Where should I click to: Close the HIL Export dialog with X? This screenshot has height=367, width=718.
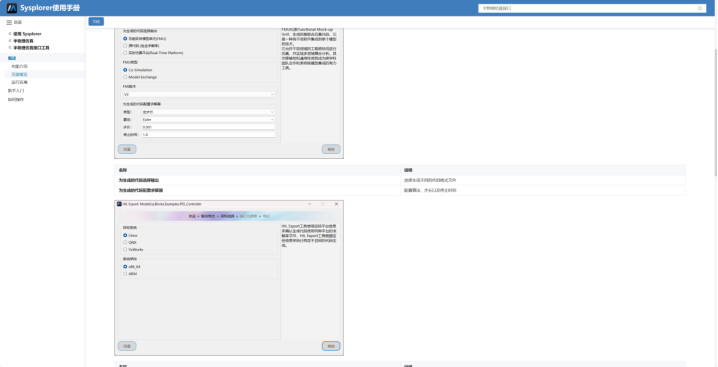coord(337,204)
